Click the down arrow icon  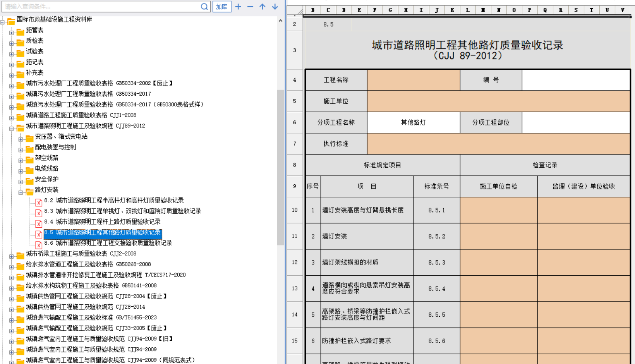pos(275,7)
